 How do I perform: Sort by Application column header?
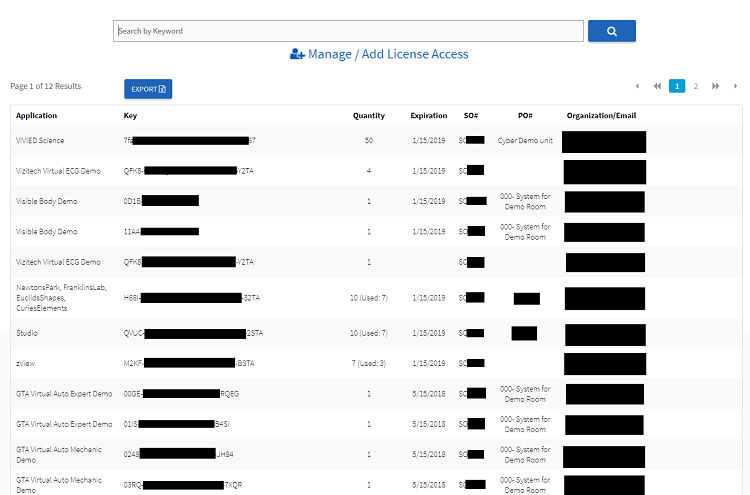pos(37,116)
